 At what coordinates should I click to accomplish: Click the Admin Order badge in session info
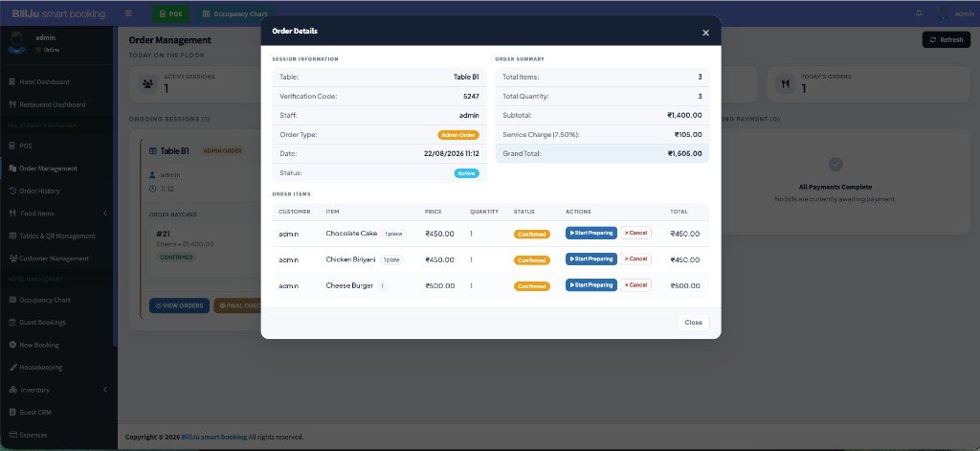coord(458,134)
